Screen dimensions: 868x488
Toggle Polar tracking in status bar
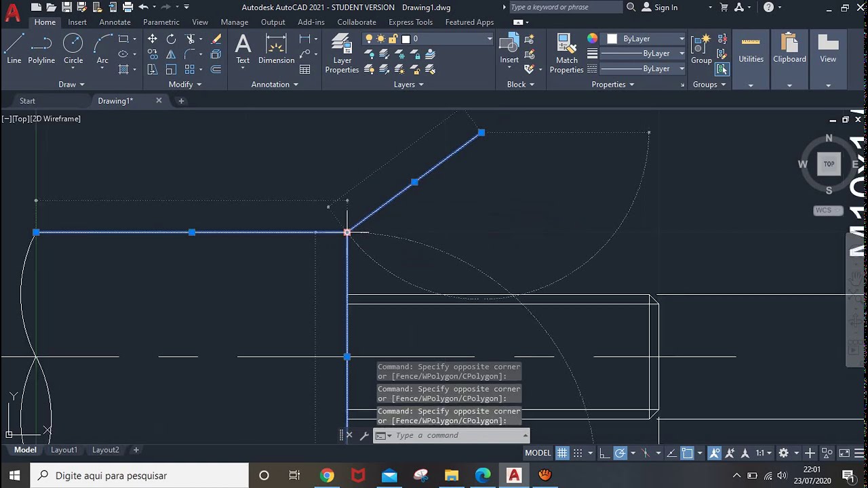(620, 453)
